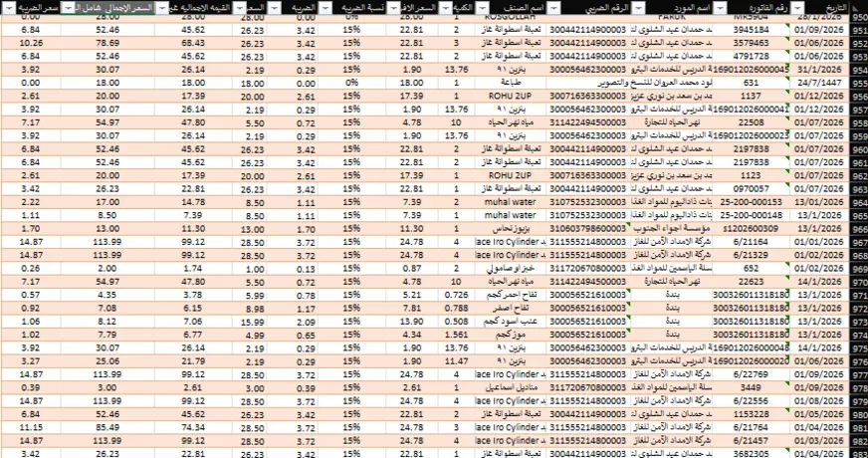This screenshot has height=458, width=868.
Task: Click invoice number cell 631
Action: tap(752, 83)
